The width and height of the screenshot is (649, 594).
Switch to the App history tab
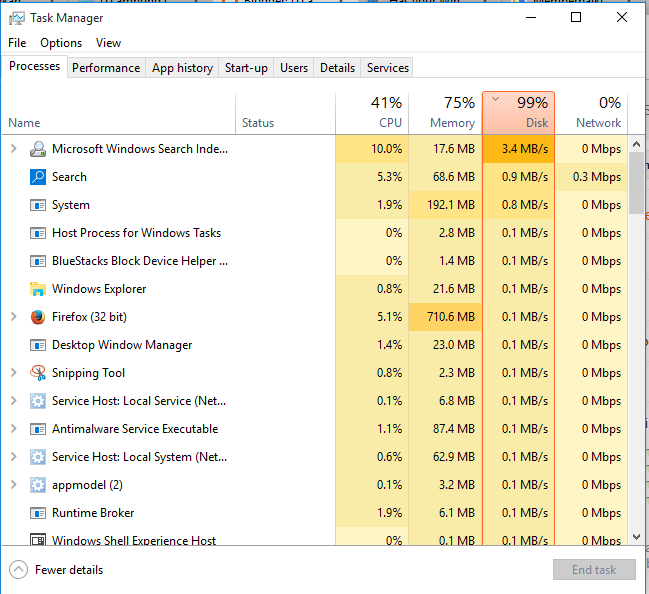pyautogui.click(x=182, y=68)
